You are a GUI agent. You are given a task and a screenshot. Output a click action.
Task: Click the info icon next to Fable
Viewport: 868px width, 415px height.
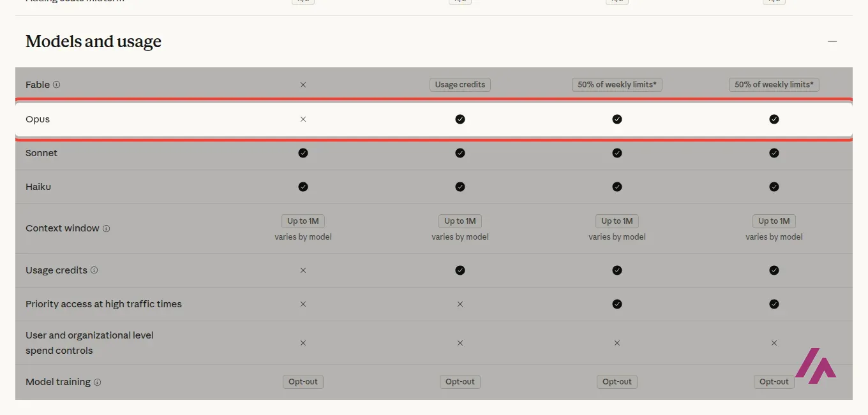coord(56,84)
